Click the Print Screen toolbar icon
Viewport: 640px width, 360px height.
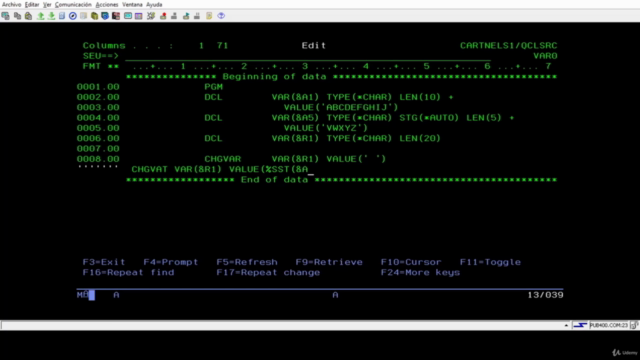click(x=6, y=16)
